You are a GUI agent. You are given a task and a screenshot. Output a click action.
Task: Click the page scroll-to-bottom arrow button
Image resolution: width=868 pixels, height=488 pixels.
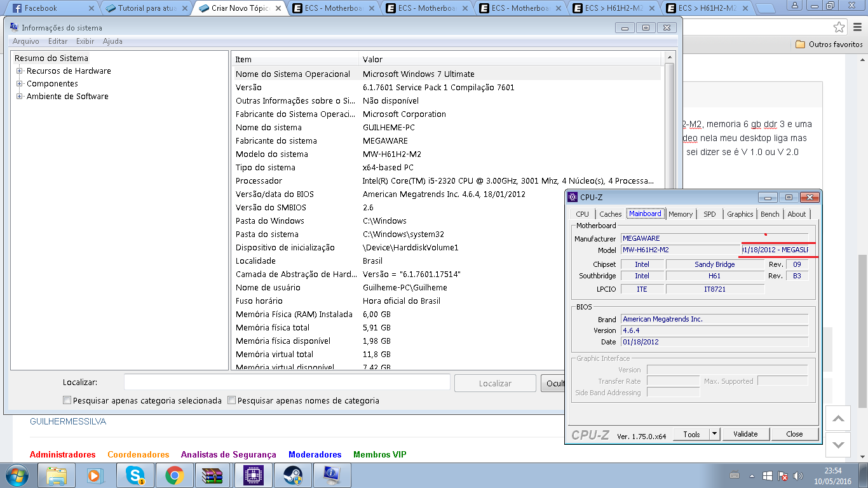pos(838,445)
